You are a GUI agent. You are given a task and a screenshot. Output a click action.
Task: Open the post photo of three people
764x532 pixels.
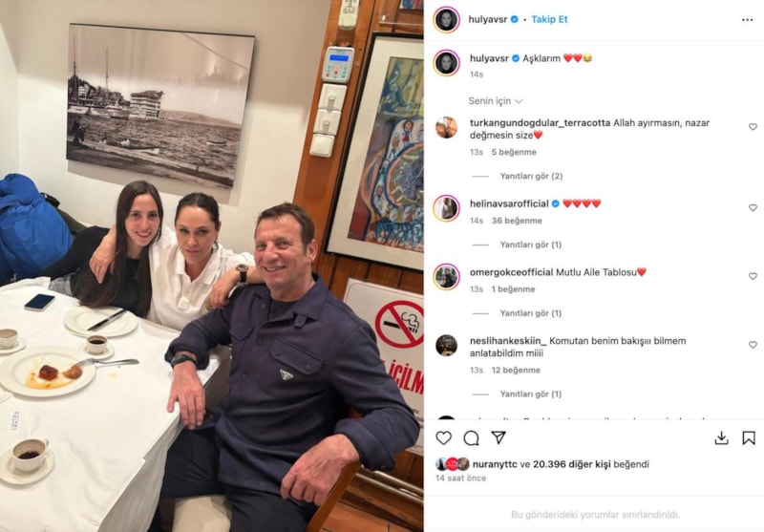click(211, 266)
